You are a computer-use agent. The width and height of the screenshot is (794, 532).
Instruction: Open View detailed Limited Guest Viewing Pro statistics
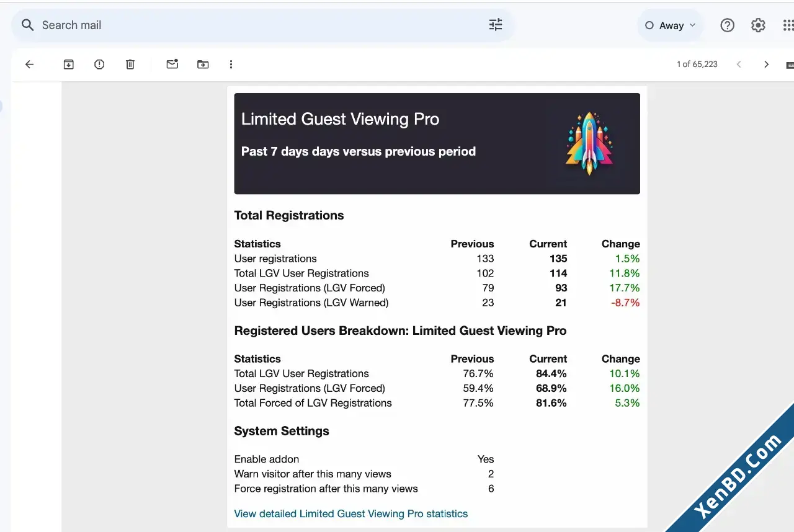(x=351, y=513)
